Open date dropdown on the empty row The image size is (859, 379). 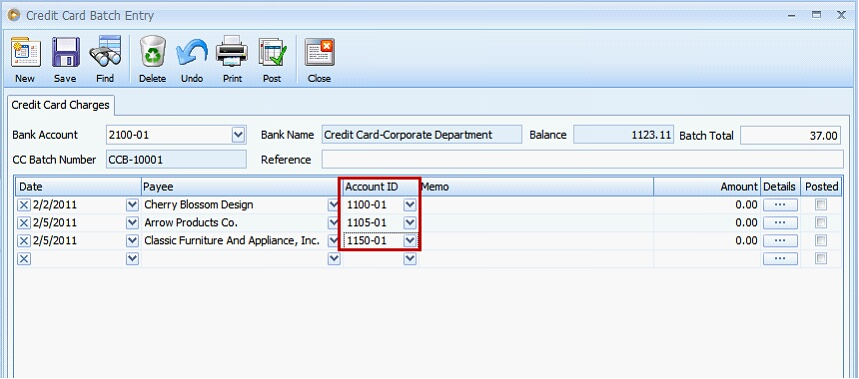pos(132,259)
